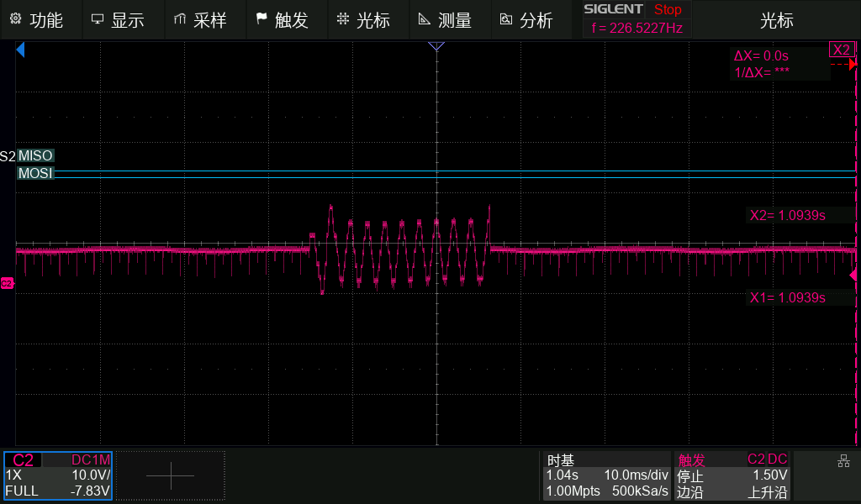Click the ΔX= 0.0s cursor readout

(761, 56)
